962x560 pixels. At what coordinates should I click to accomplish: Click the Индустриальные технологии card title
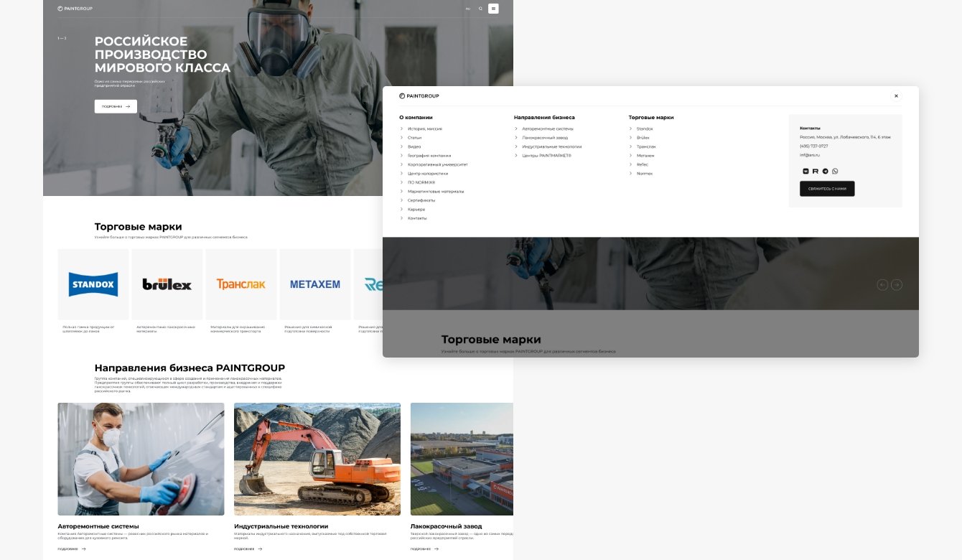point(281,526)
